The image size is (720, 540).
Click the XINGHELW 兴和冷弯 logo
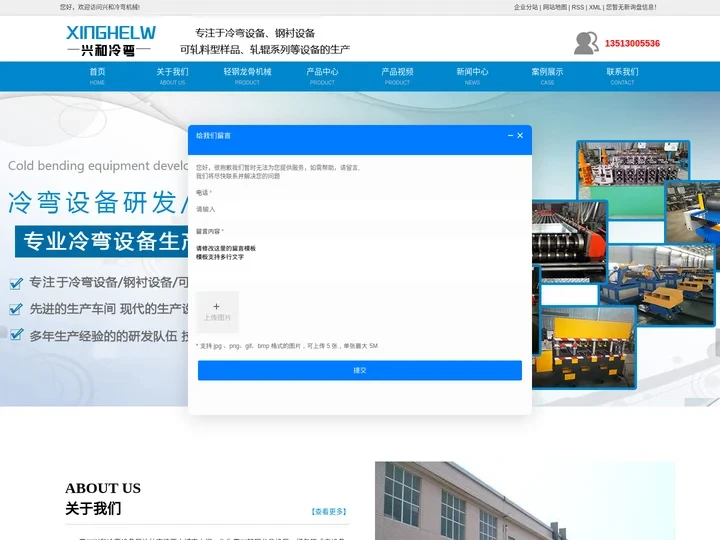110,40
